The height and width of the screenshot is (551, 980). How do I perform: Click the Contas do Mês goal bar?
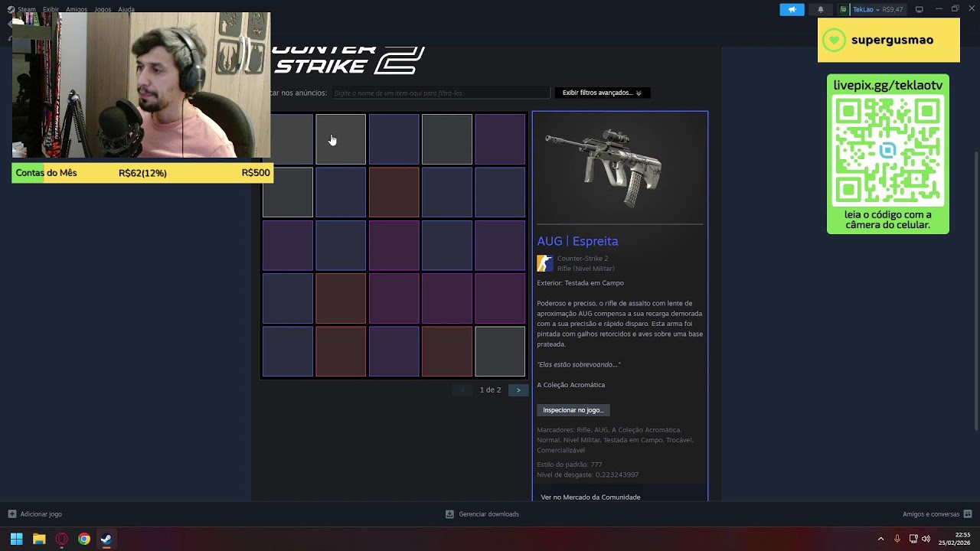(142, 173)
